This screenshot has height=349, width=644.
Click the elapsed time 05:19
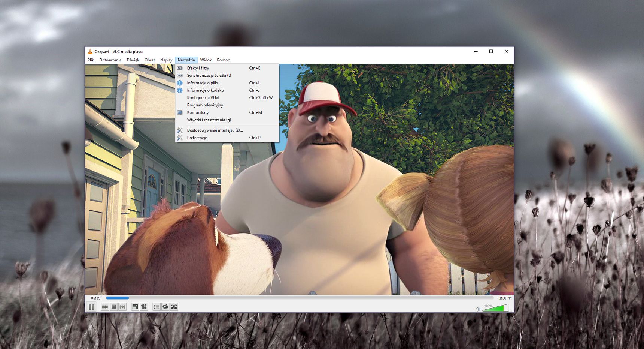point(96,298)
